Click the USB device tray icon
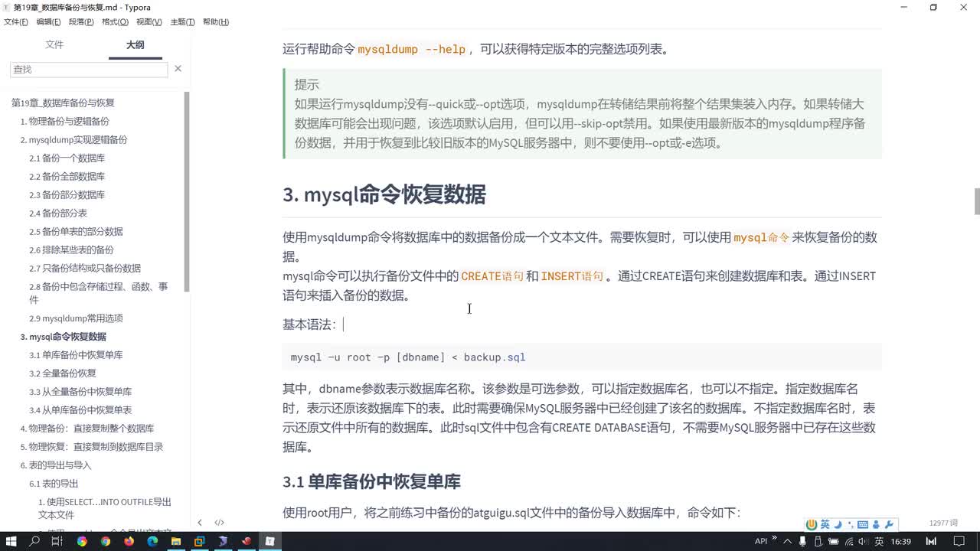The height and width of the screenshot is (551, 980). coord(817,541)
